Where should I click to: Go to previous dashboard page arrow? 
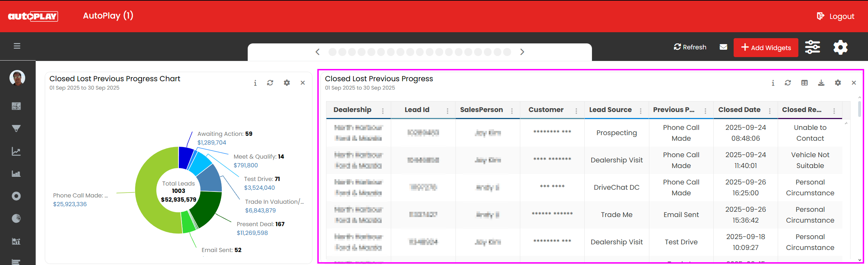click(x=317, y=52)
